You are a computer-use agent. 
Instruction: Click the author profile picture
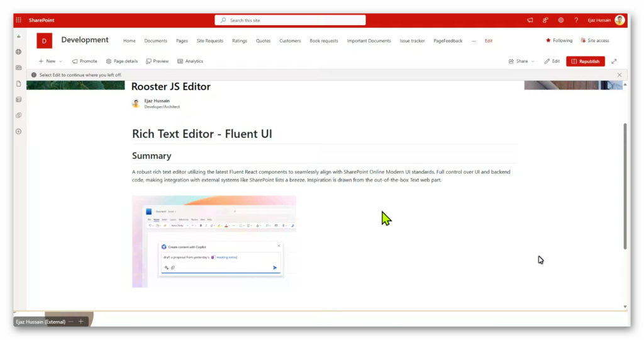pos(136,103)
